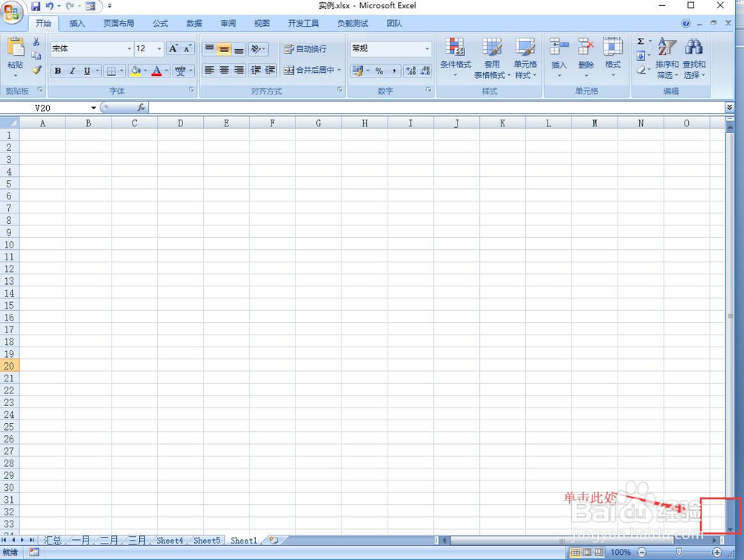Apply fill color bucket

(135, 71)
